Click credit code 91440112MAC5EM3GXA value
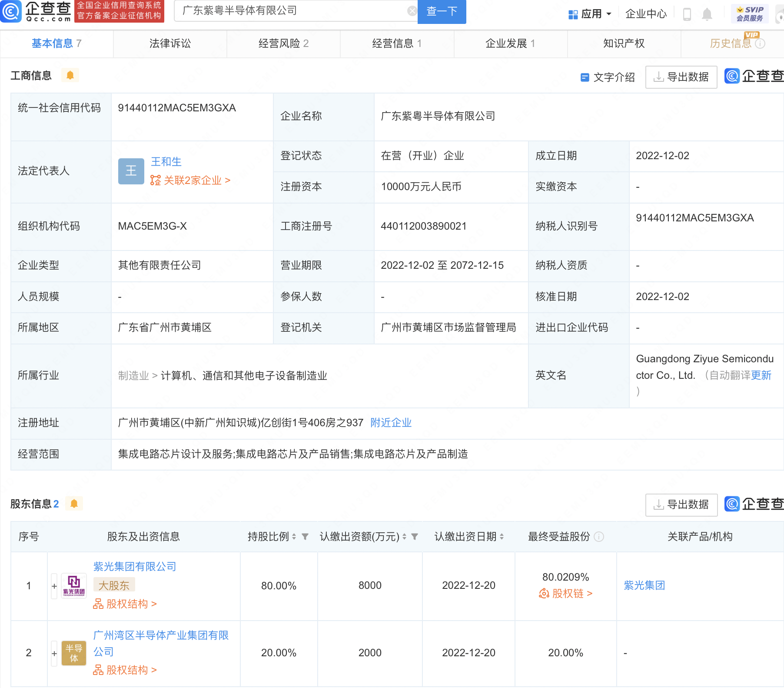The height and width of the screenshot is (688, 784). tap(177, 108)
